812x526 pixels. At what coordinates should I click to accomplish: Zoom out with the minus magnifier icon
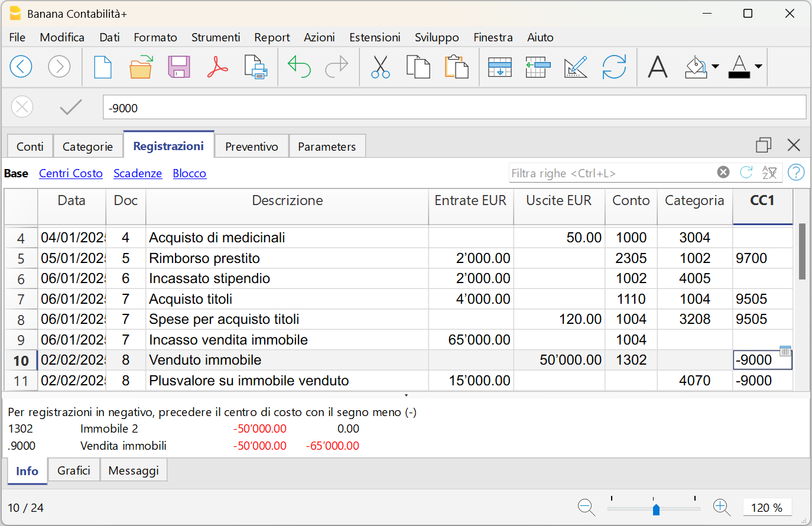tap(586, 507)
